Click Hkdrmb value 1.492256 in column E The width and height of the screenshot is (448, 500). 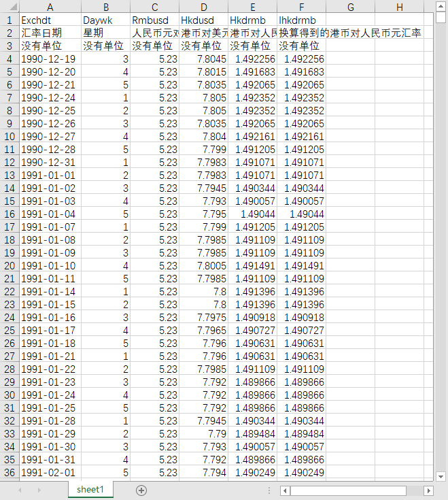(252, 59)
